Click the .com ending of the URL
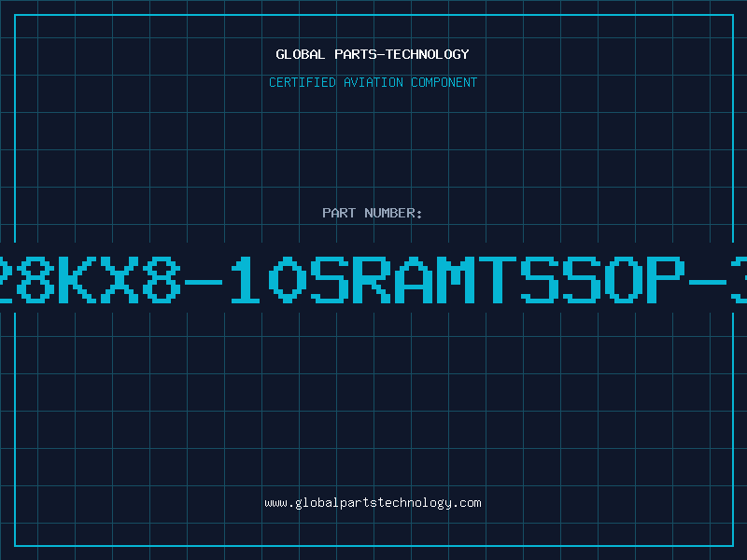747x560 pixels. click(x=468, y=503)
